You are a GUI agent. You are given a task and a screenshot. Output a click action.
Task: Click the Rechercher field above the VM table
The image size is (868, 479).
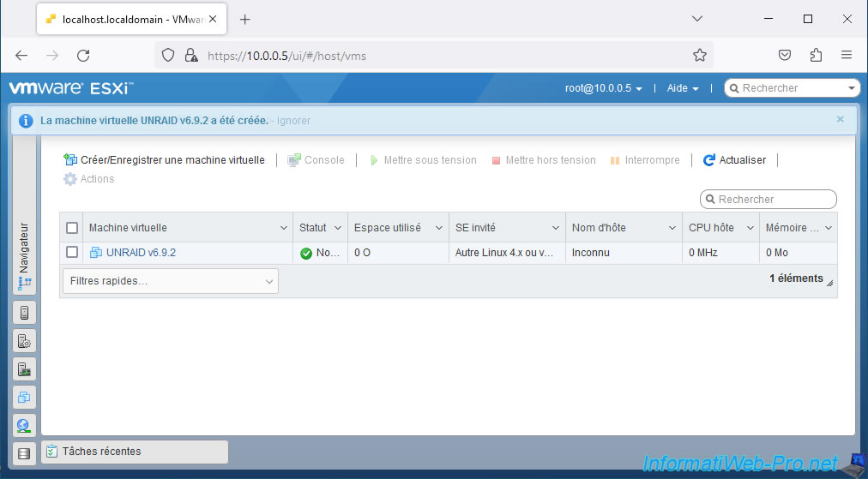[768, 200]
